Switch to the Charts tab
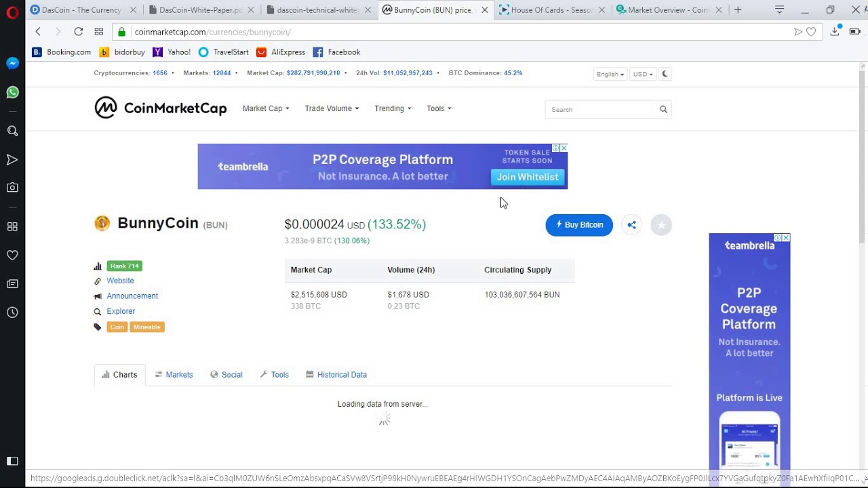Image resolution: width=868 pixels, height=488 pixels. pyautogui.click(x=119, y=375)
